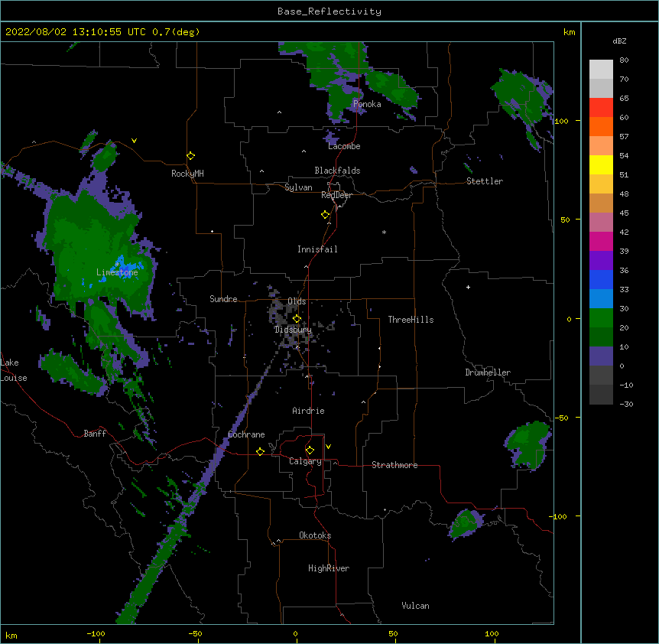
Task: Click the red 65 dBZ legend swatch
Action: pyautogui.click(x=601, y=108)
